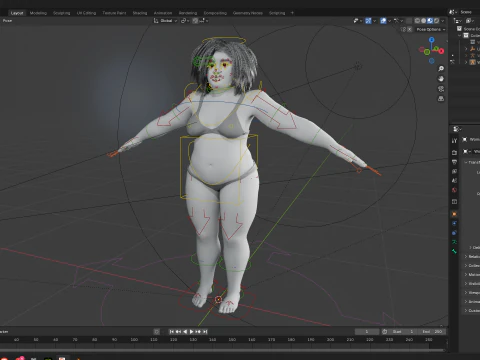The image size is (480, 360).
Task: Toggle auto keying record button in timeline
Action: point(157,332)
